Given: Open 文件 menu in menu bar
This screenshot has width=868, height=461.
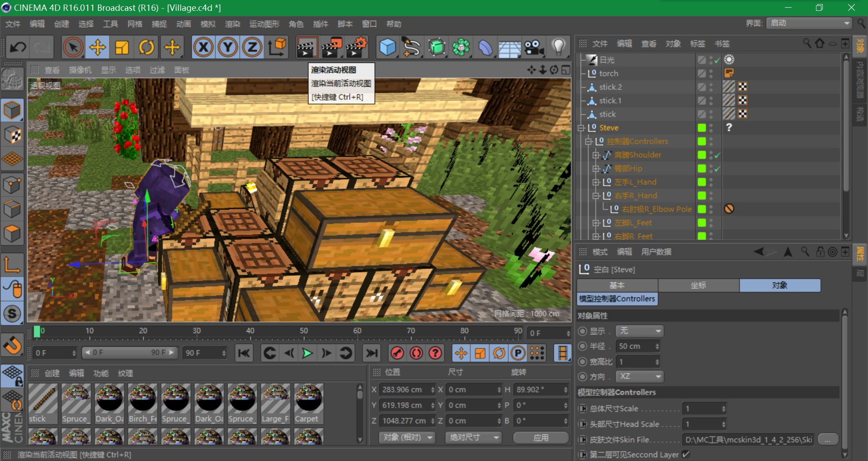Looking at the screenshot, I should (13, 24).
